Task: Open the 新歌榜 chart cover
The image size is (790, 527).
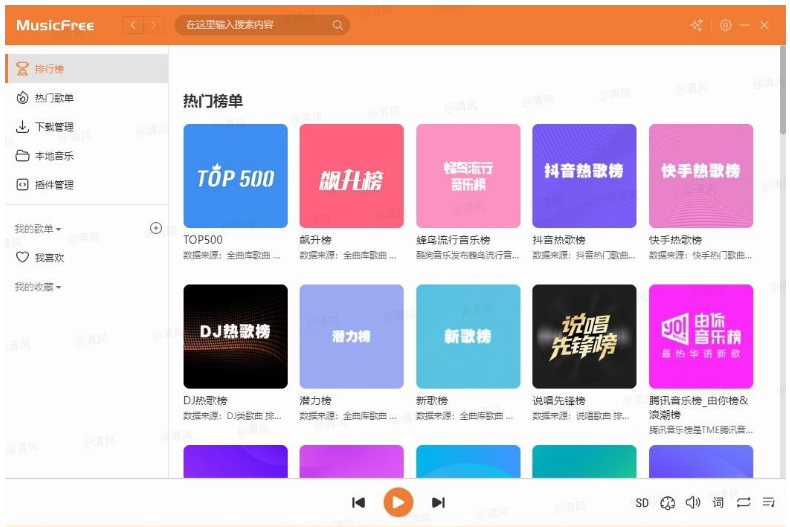Action: pos(468,336)
